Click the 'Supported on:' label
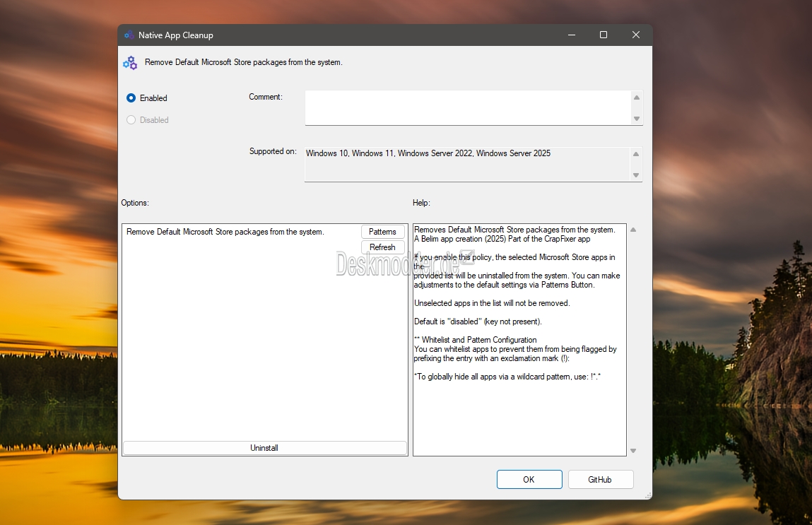 point(273,151)
